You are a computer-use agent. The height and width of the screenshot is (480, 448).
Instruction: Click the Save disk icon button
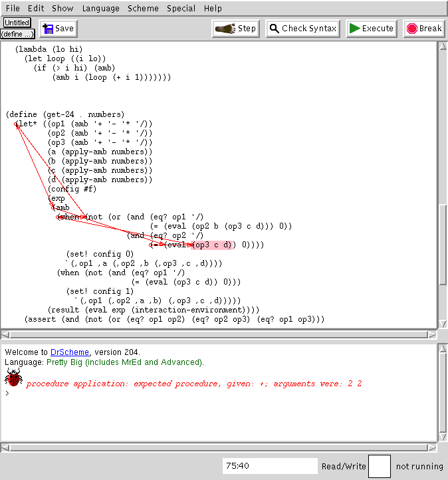click(58, 29)
